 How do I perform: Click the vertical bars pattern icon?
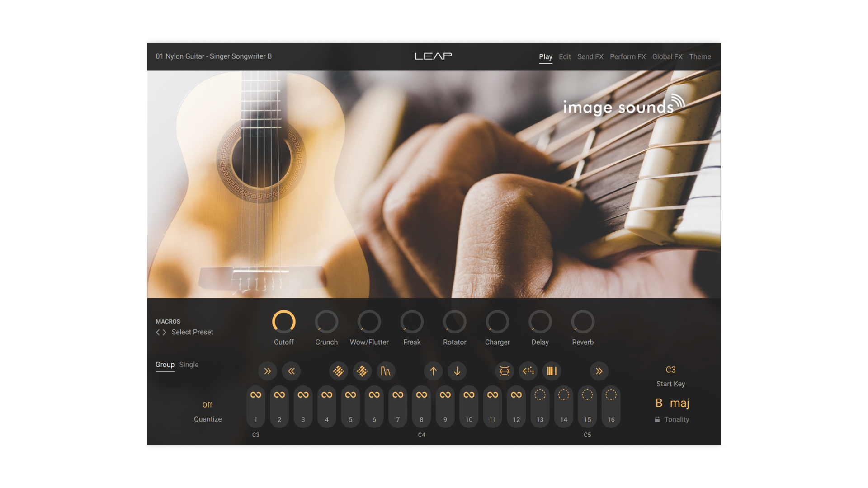tap(552, 371)
